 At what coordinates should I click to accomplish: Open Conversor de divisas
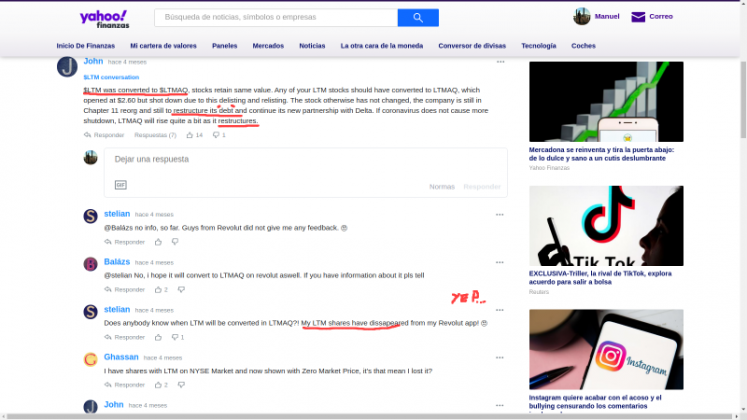(472, 46)
